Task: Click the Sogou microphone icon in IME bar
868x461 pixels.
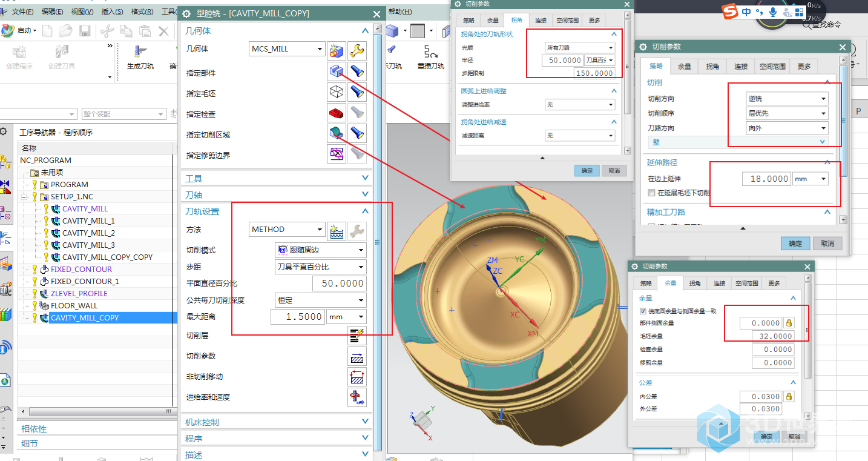Action: click(x=773, y=12)
